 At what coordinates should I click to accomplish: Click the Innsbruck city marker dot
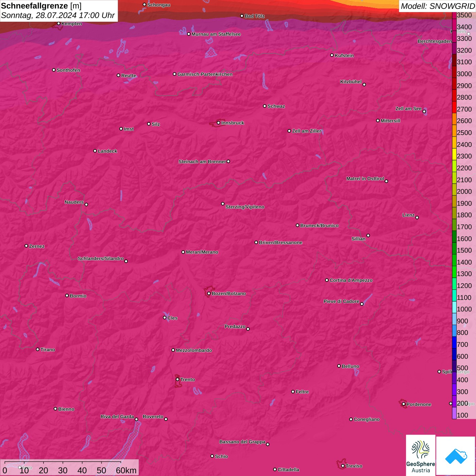pyautogui.click(x=218, y=123)
